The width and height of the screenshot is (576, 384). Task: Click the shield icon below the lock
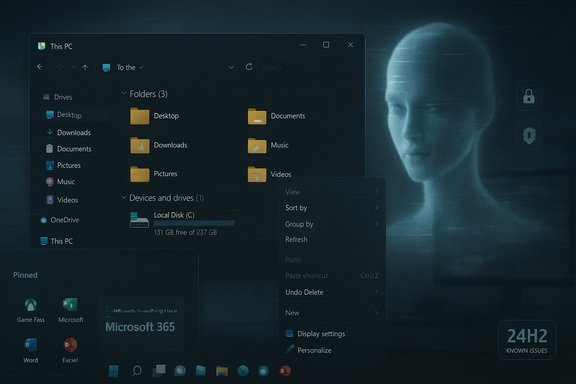click(529, 135)
